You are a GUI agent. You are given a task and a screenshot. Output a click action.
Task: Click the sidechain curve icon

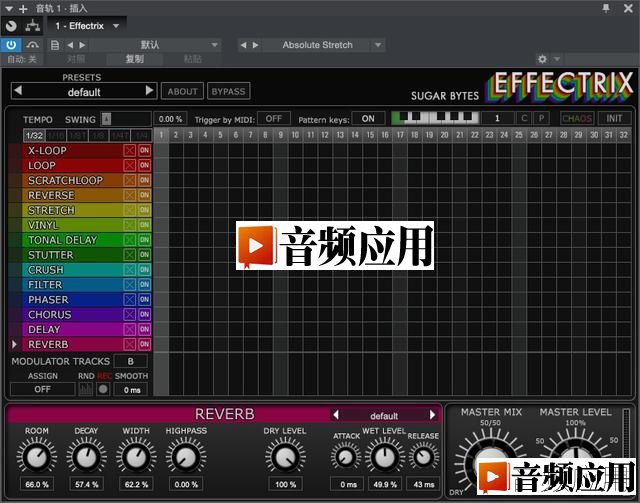pyautogui.click(x=33, y=45)
